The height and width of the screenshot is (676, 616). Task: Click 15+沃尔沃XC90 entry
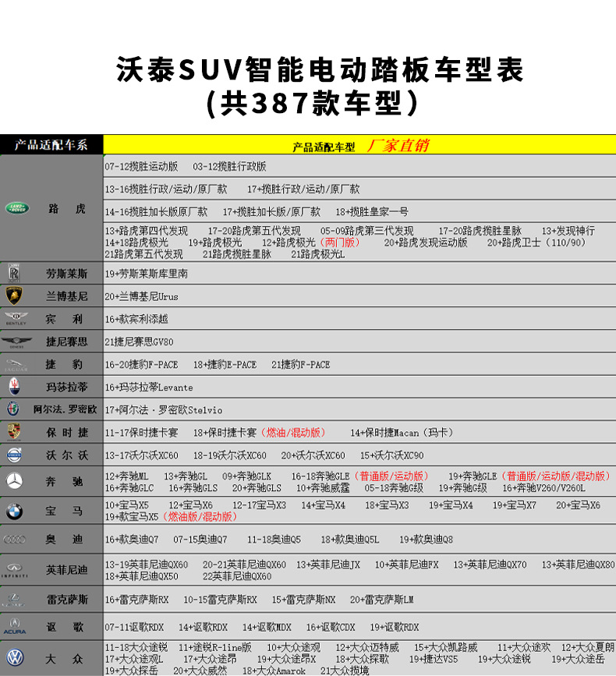(x=392, y=455)
